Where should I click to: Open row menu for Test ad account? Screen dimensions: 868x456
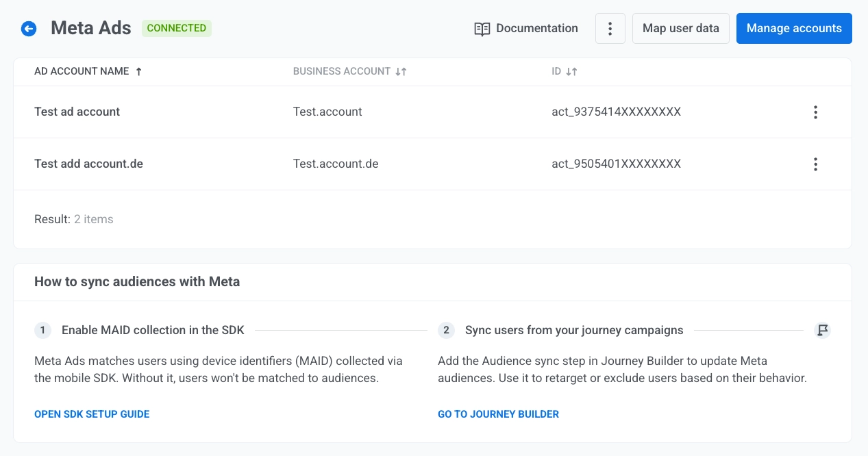pyautogui.click(x=815, y=112)
